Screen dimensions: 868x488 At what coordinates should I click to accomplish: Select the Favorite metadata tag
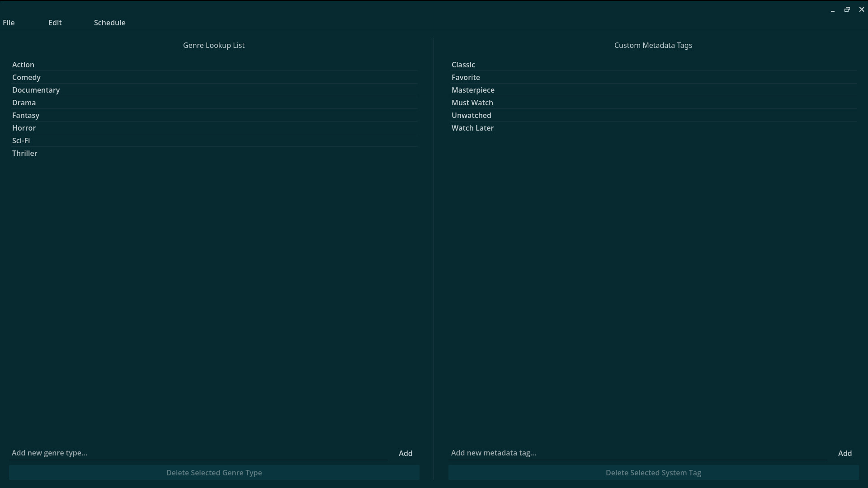coord(653,77)
